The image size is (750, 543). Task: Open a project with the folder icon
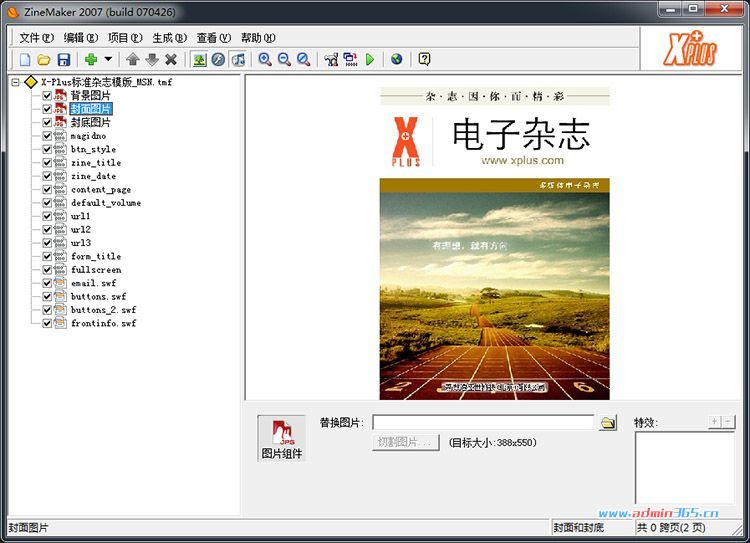point(44,59)
